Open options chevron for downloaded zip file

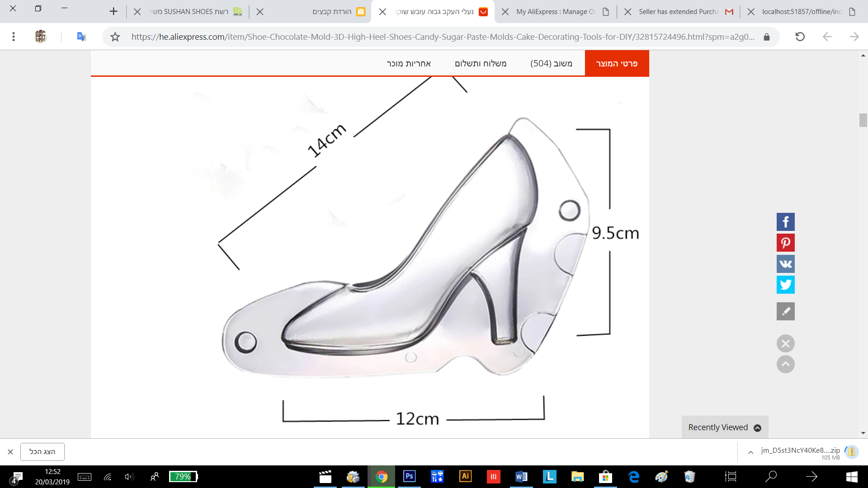point(750,452)
